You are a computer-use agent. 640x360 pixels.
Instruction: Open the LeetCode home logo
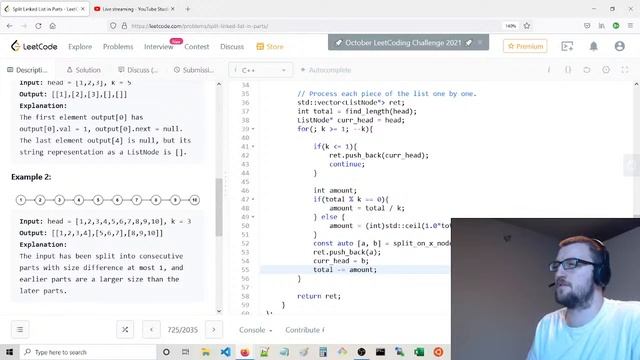34,46
